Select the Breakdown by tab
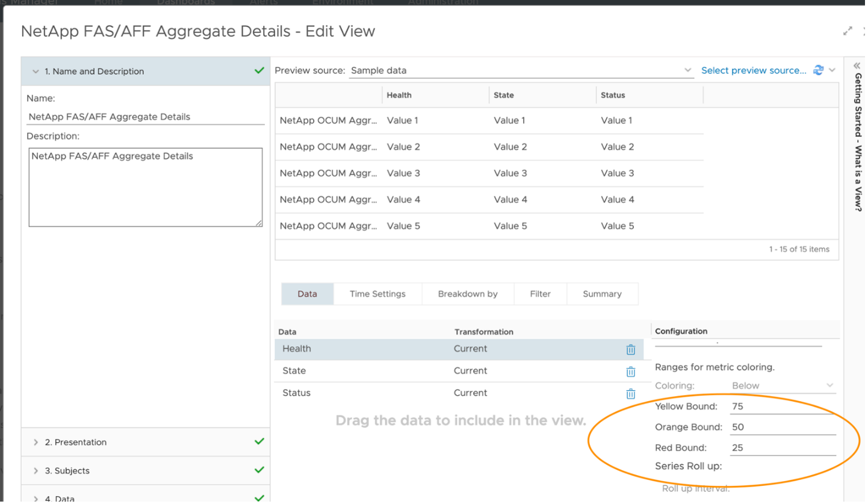The height and width of the screenshot is (504, 868). point(468,294)
